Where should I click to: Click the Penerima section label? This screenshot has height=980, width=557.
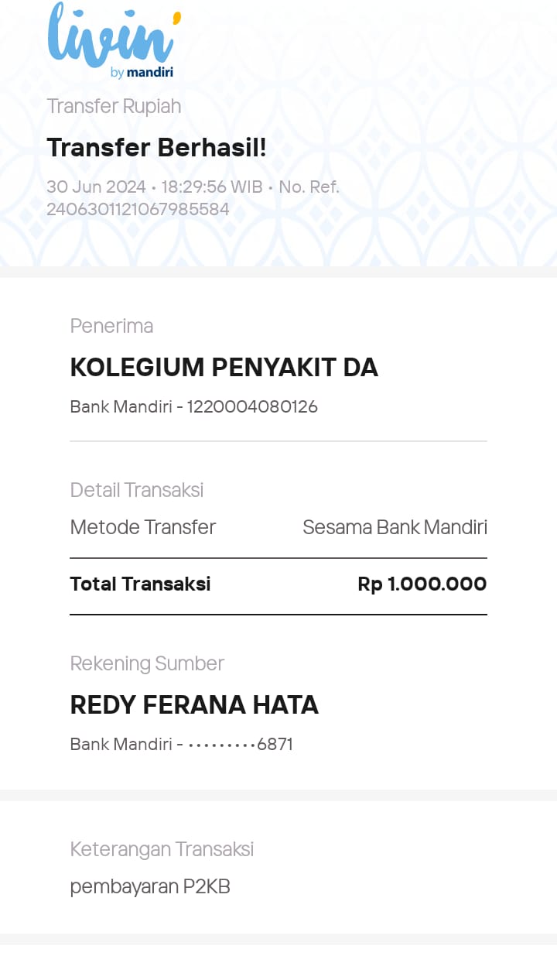111,326
